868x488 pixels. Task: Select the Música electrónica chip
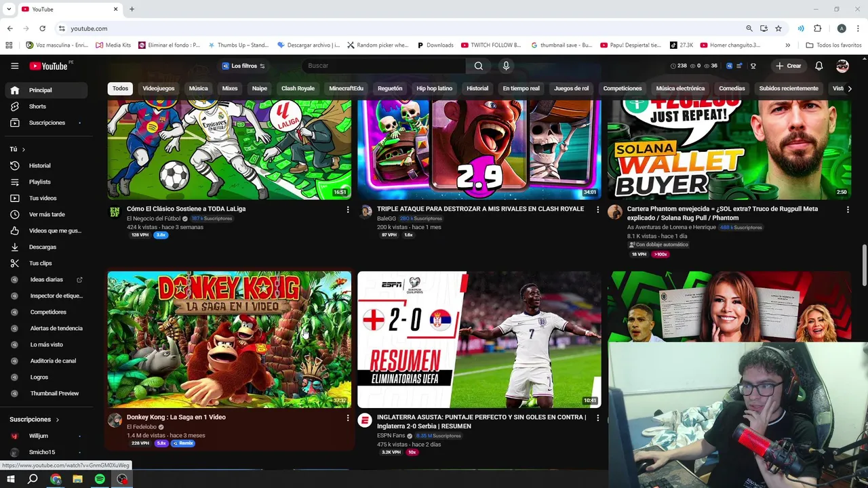(680, 88)
